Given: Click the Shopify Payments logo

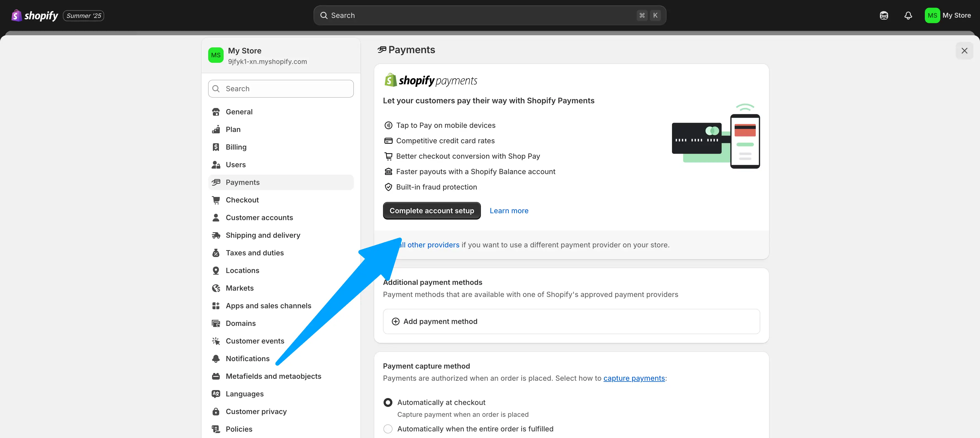Looking at the screenshot, I should point(430,80).
